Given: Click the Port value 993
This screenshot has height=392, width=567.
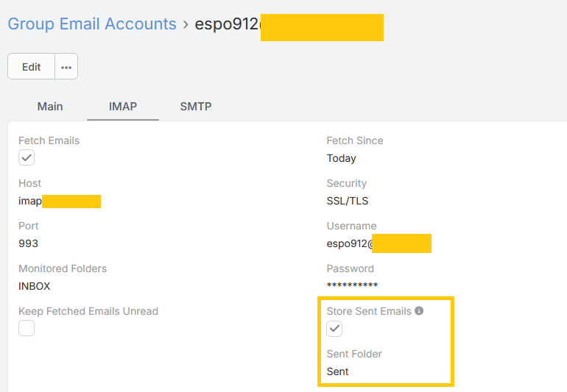Looking at the screenshot, I should [x=28, y=243].
